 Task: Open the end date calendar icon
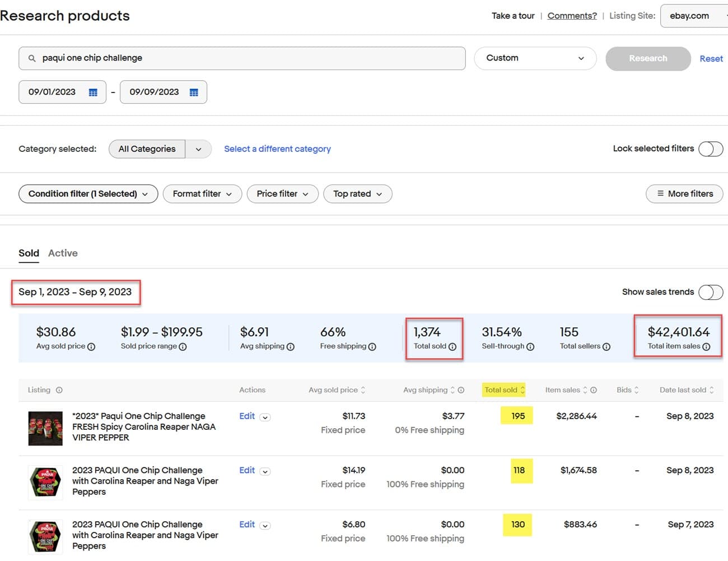(x=194, y=92)
